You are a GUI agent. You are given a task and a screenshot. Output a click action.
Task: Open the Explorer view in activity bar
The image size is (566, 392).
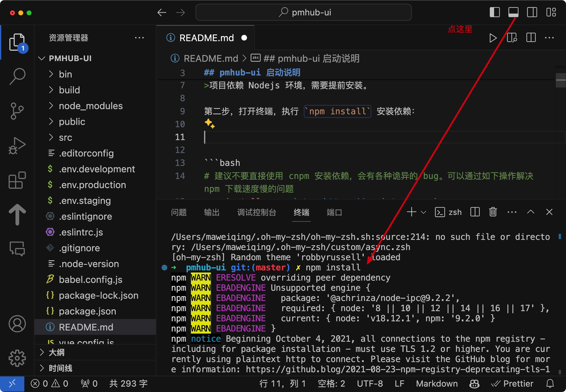(17, 42)
